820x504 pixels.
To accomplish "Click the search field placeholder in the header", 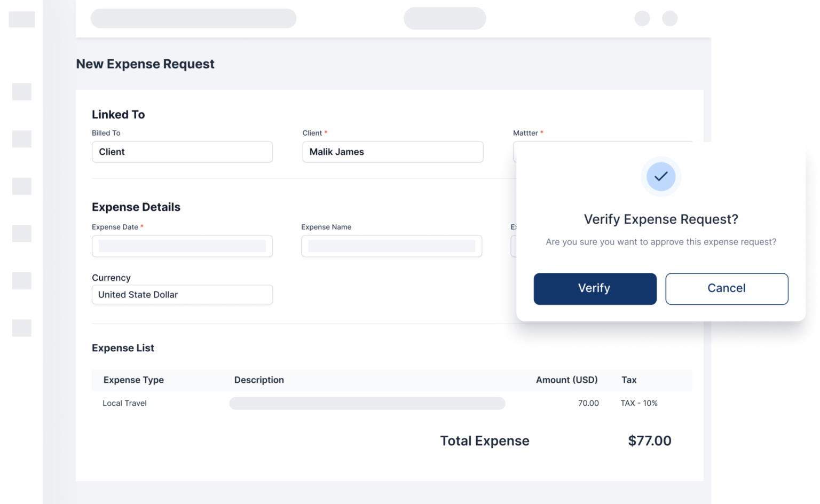I will point(193,18).
